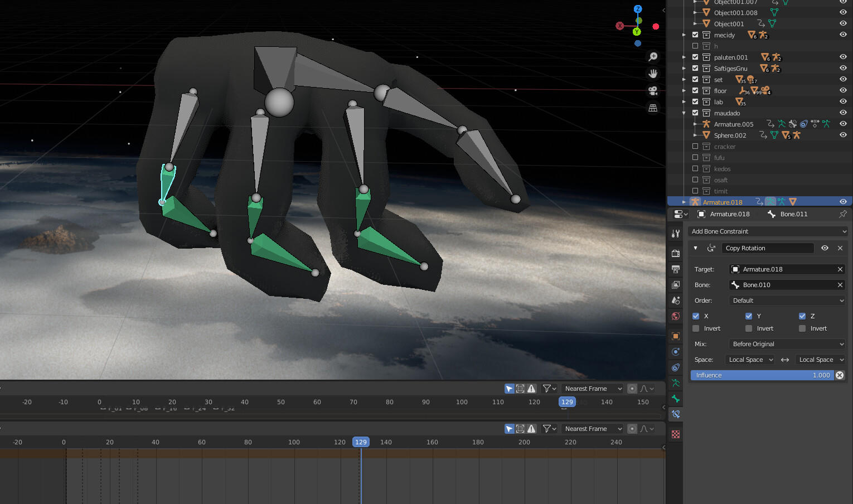This screenshot has width=853, height=504.
Task: Open filter funnel popover in upper dope sheet header
Action: pos(550,389)
